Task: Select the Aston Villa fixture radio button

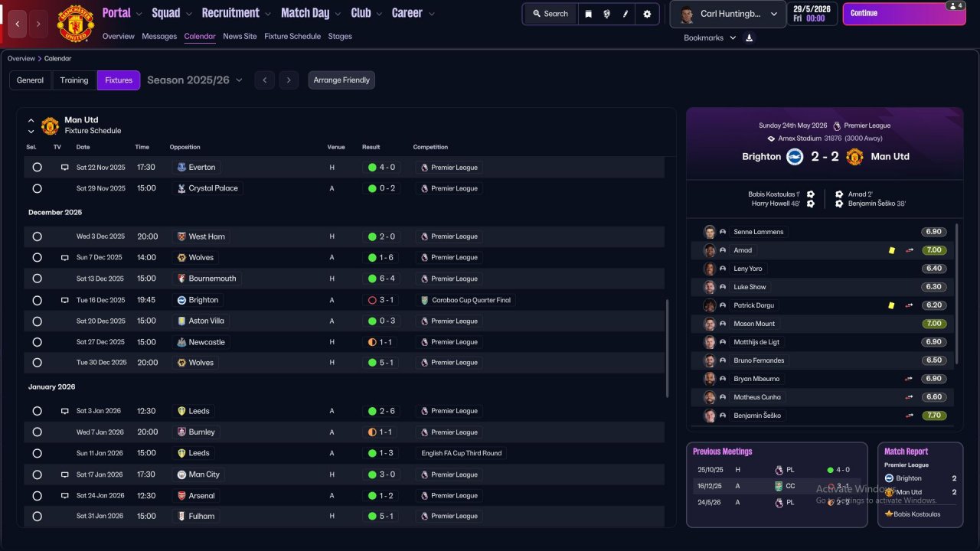Action: pyautogui.click(x=37, y=321)
